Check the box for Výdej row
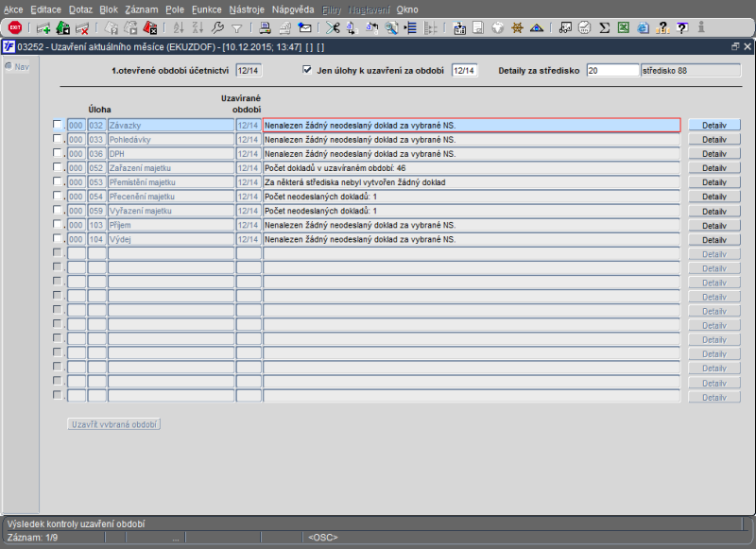Screen dimensions: 756x549 [x=58, y=238]
